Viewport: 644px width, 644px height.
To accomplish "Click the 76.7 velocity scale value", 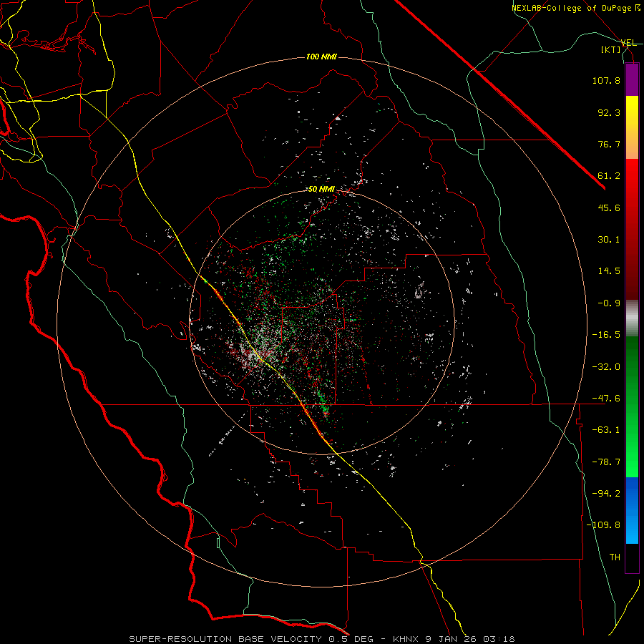I will [609, 144].
